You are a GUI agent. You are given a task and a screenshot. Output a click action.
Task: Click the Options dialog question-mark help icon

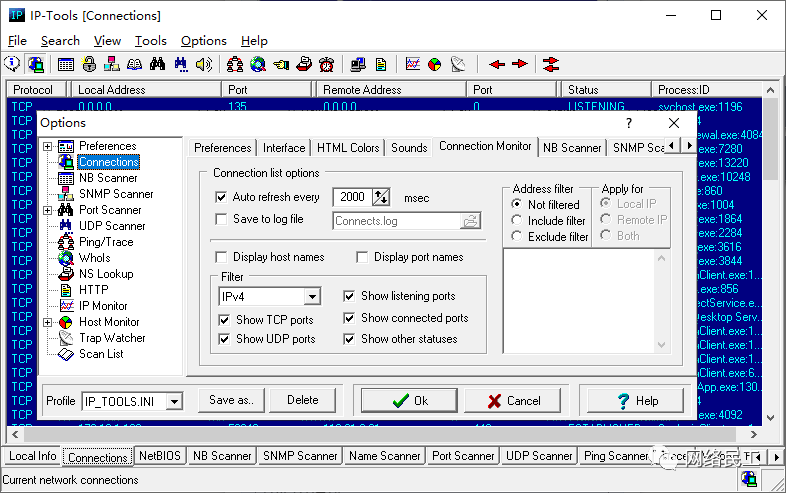629,123
